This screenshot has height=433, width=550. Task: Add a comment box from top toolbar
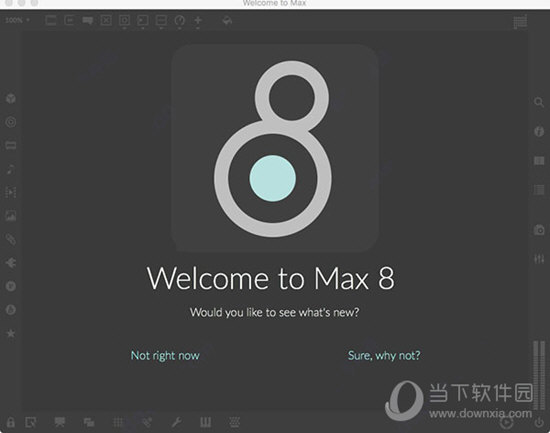coord(87,21)
